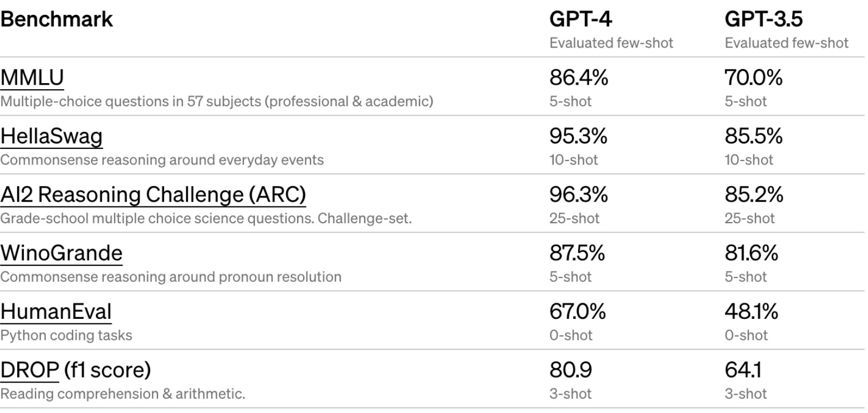Click GPT-3.5's 70.0% MMLU score
This screenshot has width=868, height=413.
754,78
